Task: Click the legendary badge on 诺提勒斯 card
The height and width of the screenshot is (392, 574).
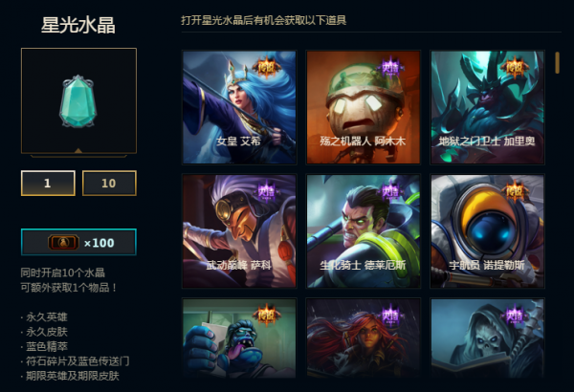Action: [515, 191]
